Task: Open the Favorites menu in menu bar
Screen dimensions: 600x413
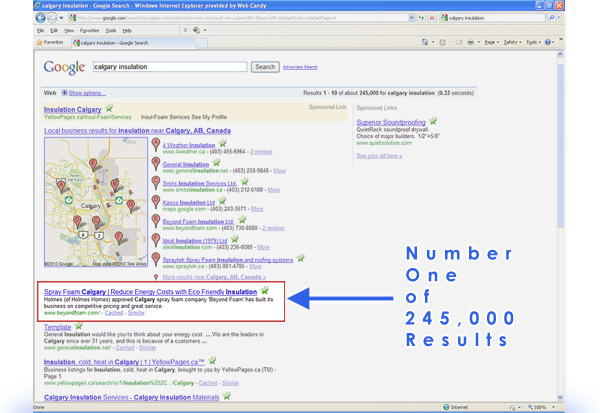Action: tap(89, 30)
